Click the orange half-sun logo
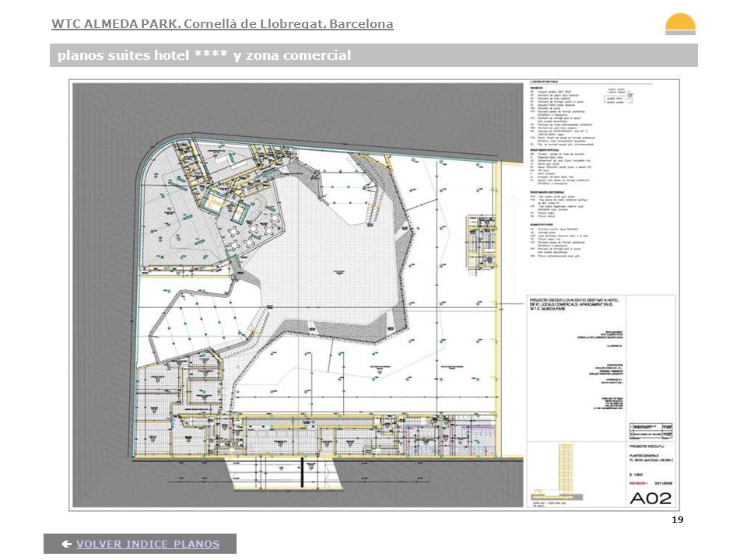The width and height of the screenshot is (747, 560). (680, 24)
